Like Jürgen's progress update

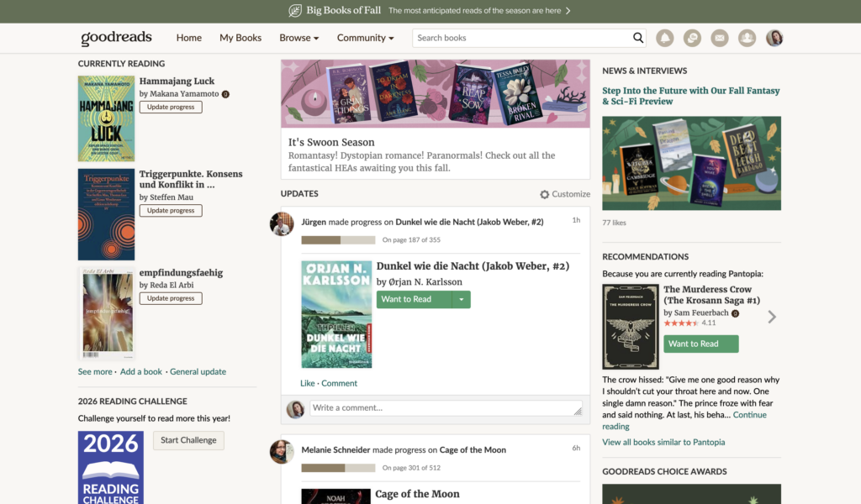308,383
